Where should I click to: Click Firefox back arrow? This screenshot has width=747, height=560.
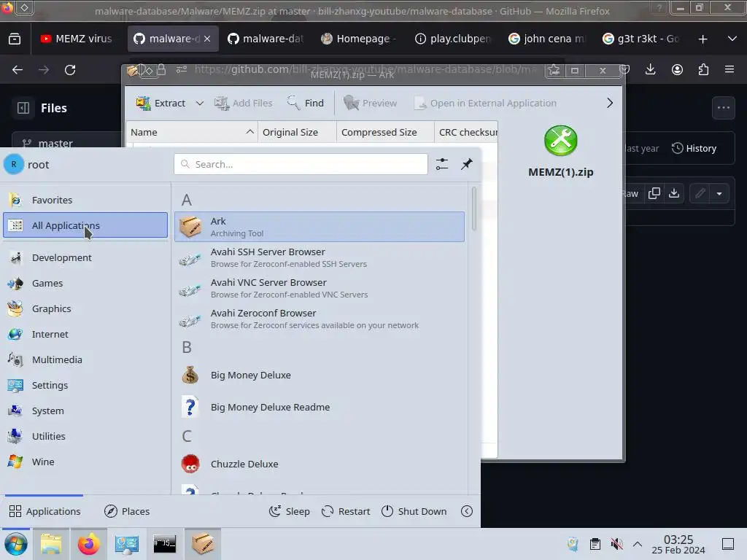[18, 70]
